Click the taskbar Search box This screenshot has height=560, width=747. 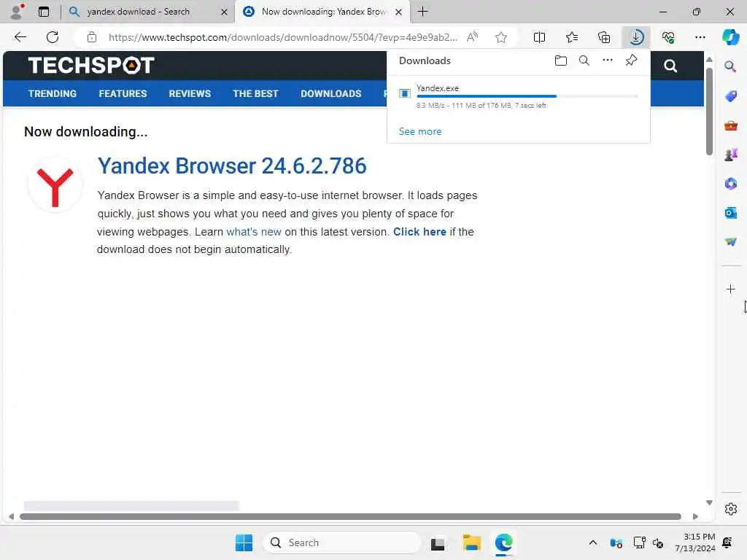341,542
